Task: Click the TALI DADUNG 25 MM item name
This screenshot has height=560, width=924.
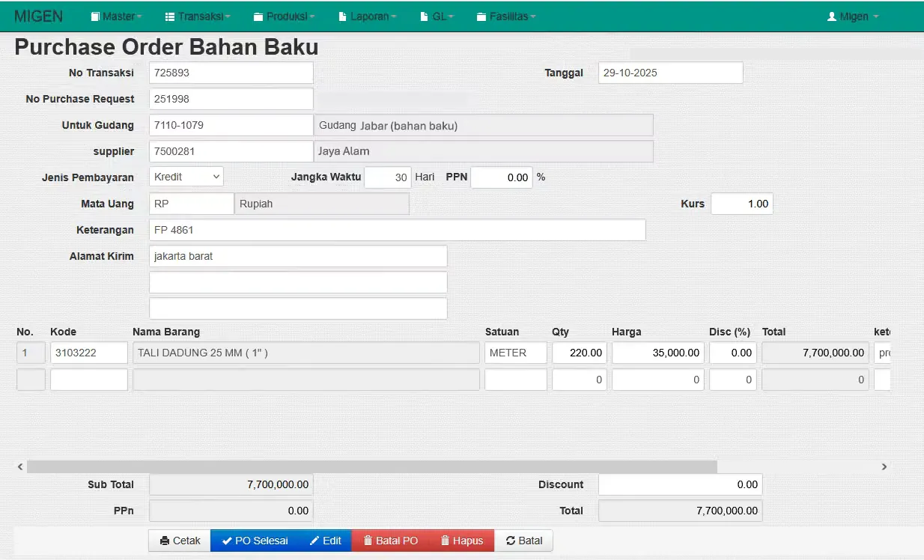Action: coord(203,353)
